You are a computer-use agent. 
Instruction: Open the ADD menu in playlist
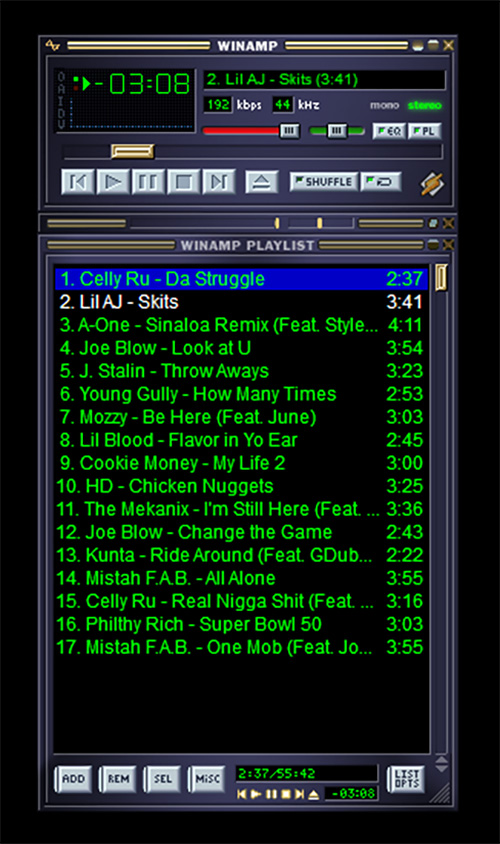73,779
